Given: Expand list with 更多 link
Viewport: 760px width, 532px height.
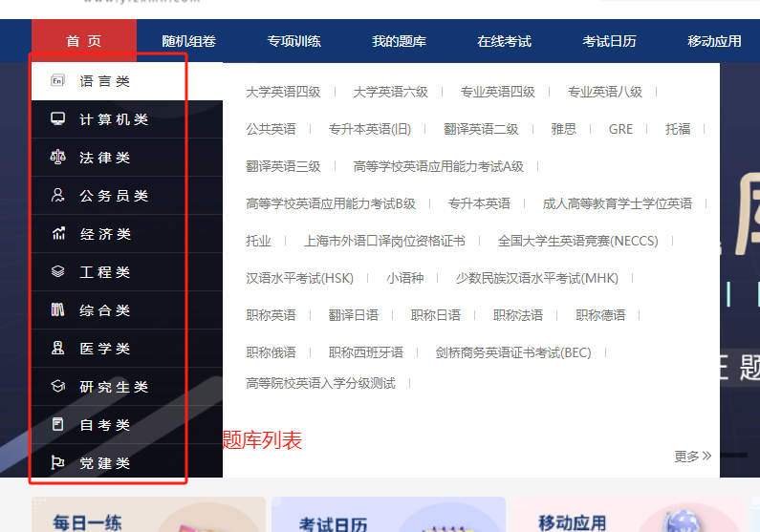Looking at the screenshot, I should point(693,456).
